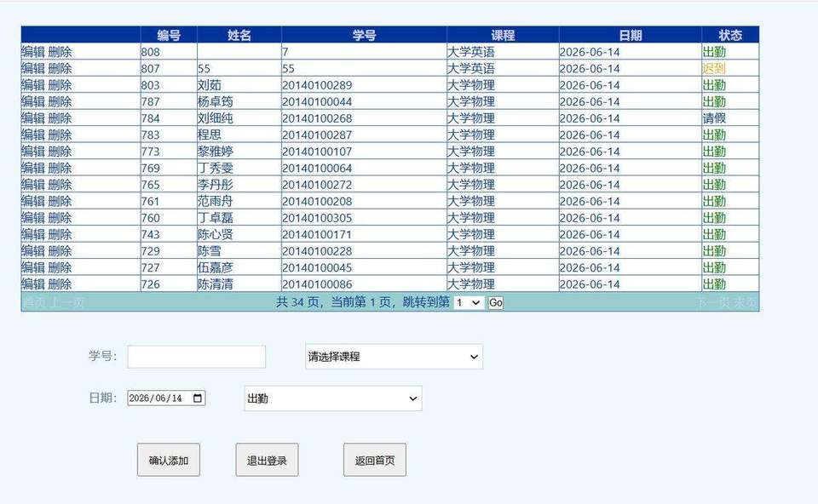Click 出勤 status for 刘茹
The width and height of the screenshot is (818, 504).
(x=714, y=85)
